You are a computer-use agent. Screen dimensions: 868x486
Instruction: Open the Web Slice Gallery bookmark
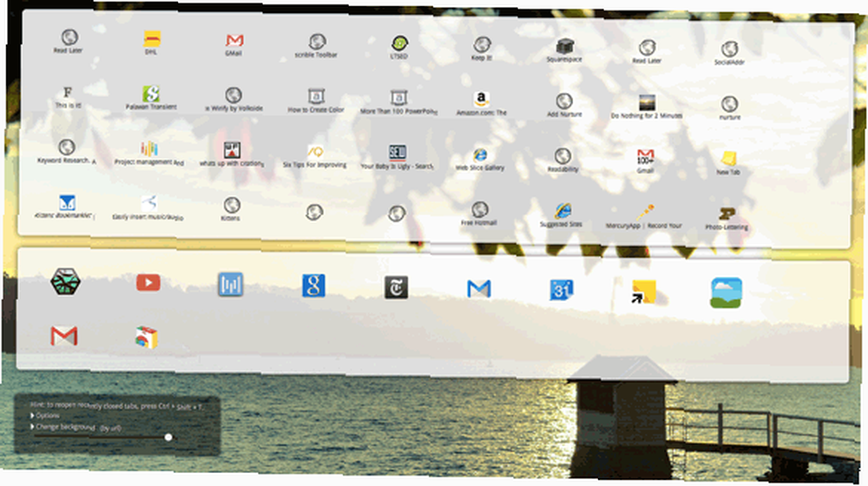[x=480, y=159]
